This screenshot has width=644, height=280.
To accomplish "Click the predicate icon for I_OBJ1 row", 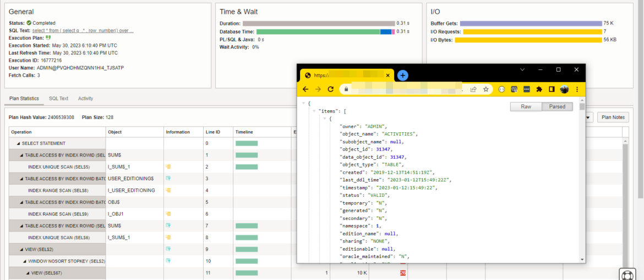I will pos(168,214).
